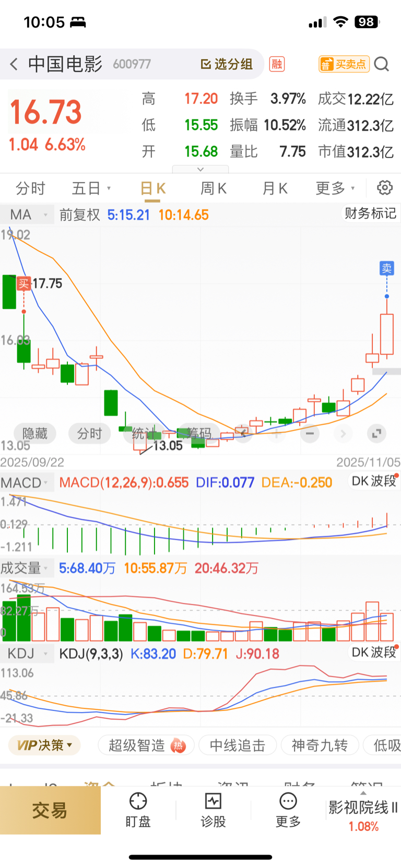
Task: Tap the MA10 value 10:14.65
Action: click(x=184, y=215)
